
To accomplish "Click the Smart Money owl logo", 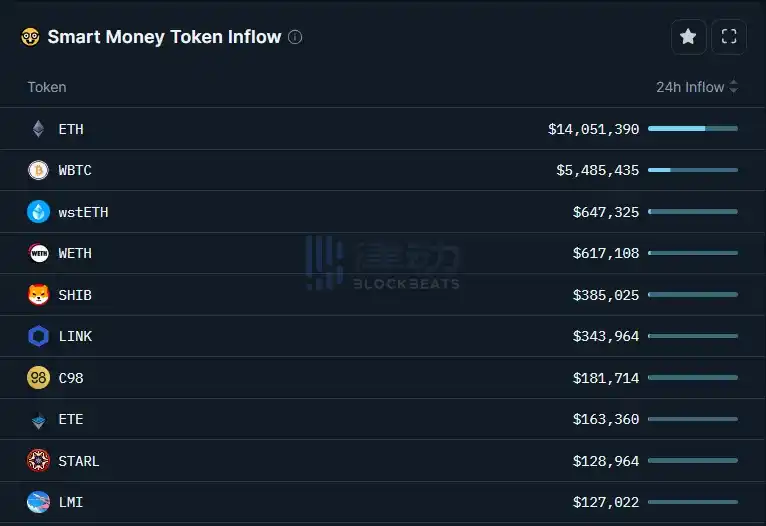I will 30,37.
